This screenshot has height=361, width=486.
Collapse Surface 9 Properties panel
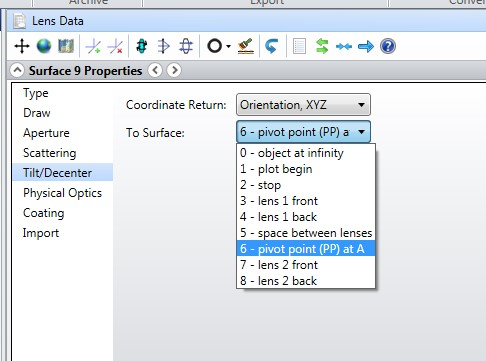point(17,70)
